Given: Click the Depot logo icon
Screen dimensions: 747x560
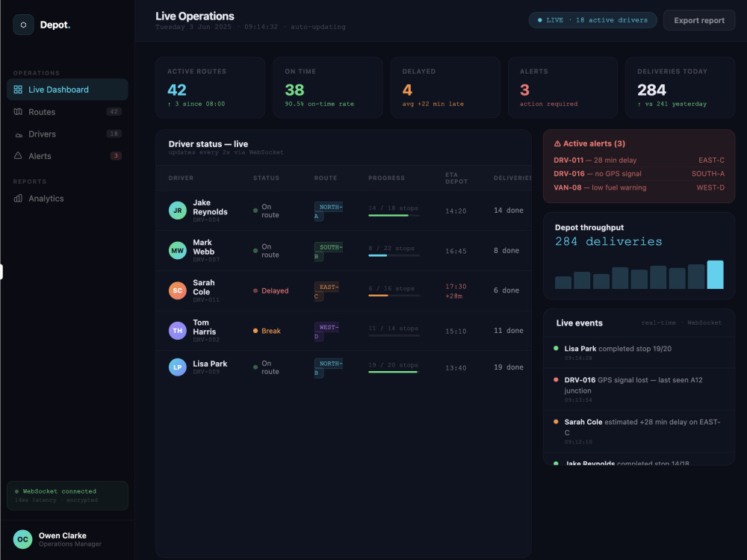Looking at the screenshot, I should pos(23,25).
